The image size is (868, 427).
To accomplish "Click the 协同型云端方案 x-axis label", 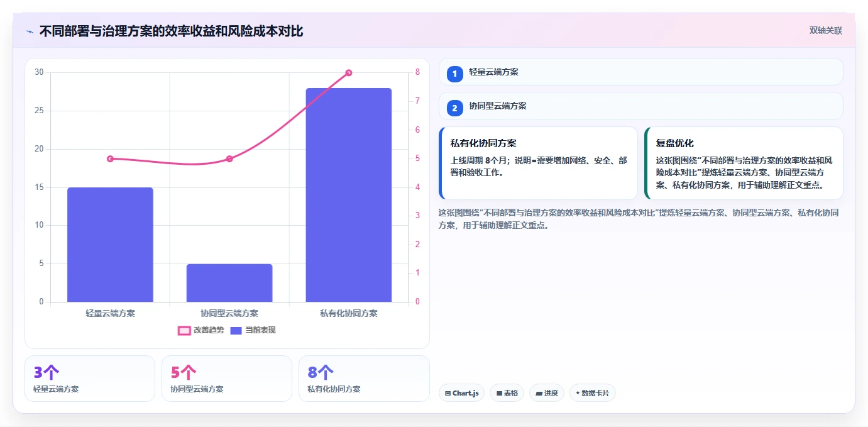I will 229,313.
